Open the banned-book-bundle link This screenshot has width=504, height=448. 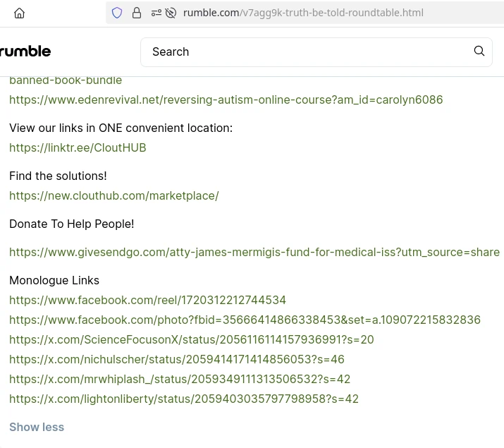[66, 80]
